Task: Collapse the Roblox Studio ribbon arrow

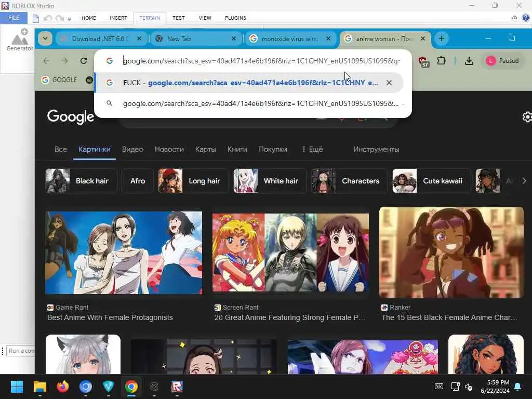Action: [514, 18]
